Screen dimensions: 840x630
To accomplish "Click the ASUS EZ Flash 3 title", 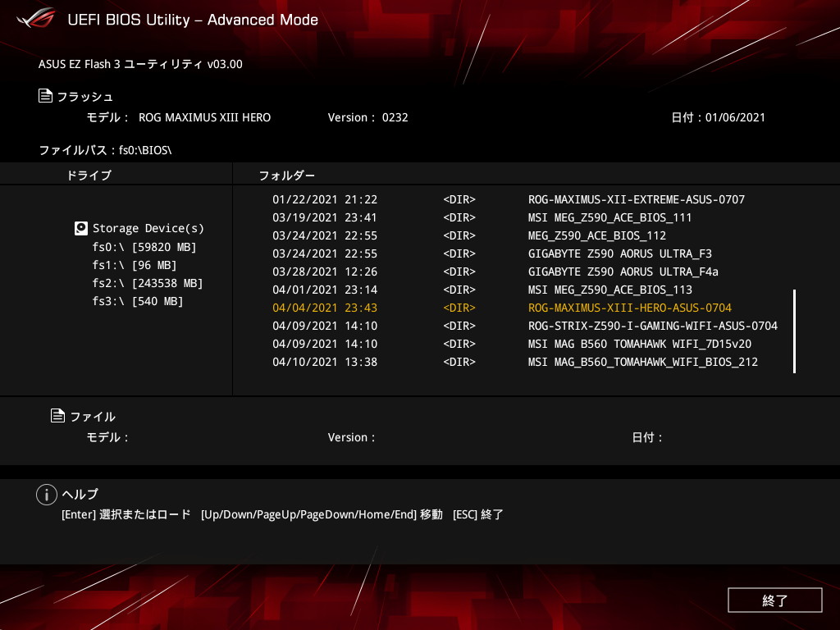I will [140, 64].
